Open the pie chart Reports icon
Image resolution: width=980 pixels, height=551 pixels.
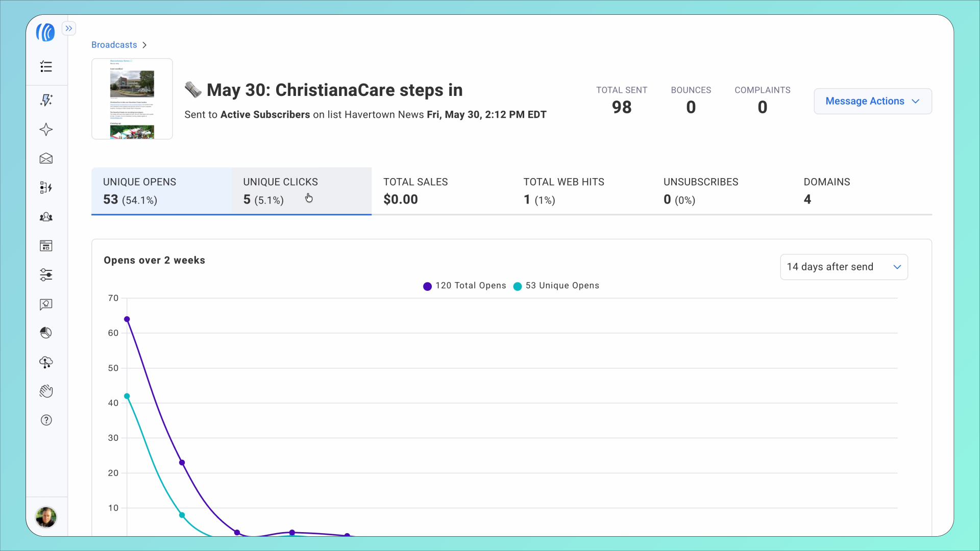click(x=46, y=333)
